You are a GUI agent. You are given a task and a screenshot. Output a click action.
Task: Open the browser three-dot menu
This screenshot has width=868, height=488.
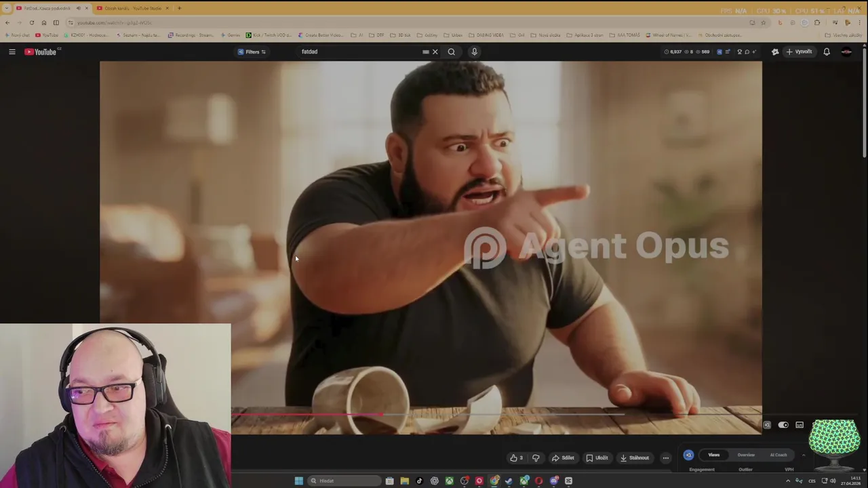[x=859, y=22]
